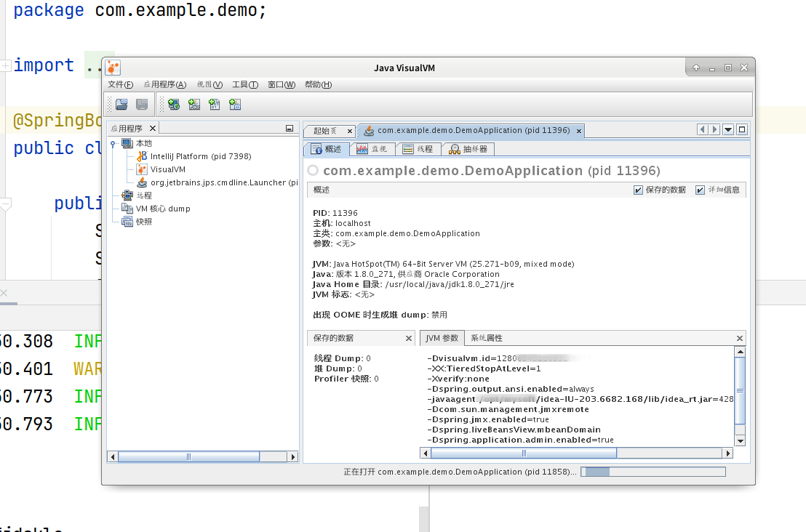
Task: Click the Save snapshot toolbar icon
Action: click(142, 105)
